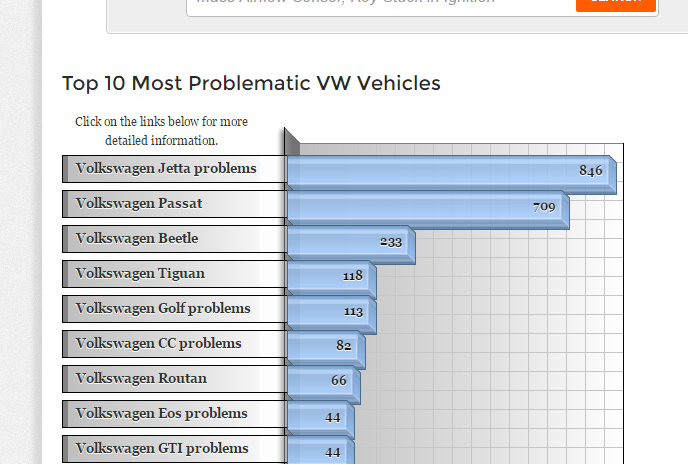Click the Routan bar showing 66
Image resolution: width=688 pixels, height=464 pixels.
(324, 385)
